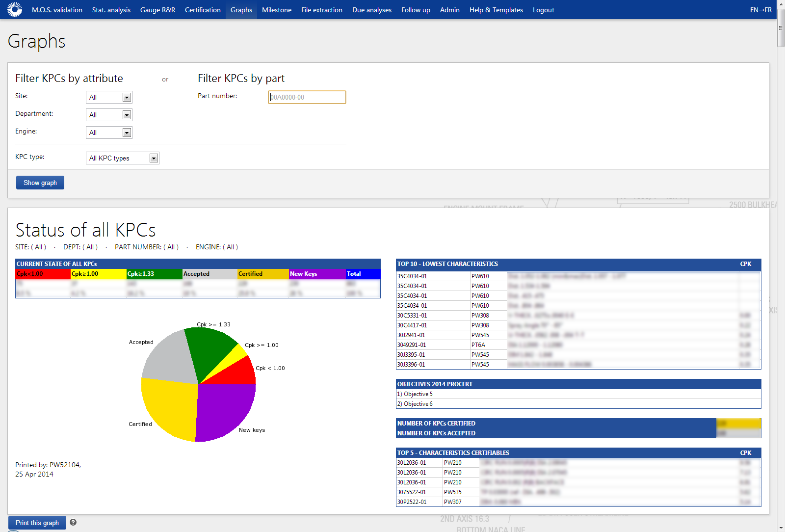Open the Stat. analysis menu
The width and height of the screenshot is (785, 532).
pos(111,10)
